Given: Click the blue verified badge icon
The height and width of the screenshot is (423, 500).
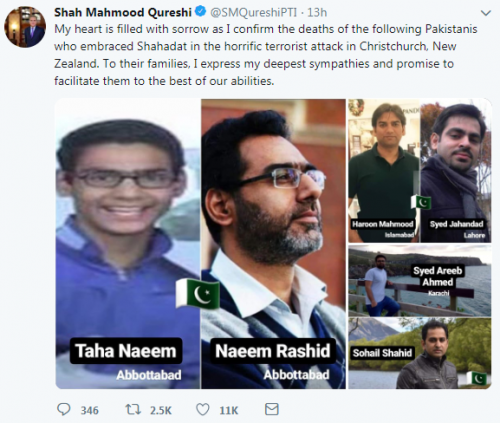Looking at the screenshot, I should [x=200, y=12].
